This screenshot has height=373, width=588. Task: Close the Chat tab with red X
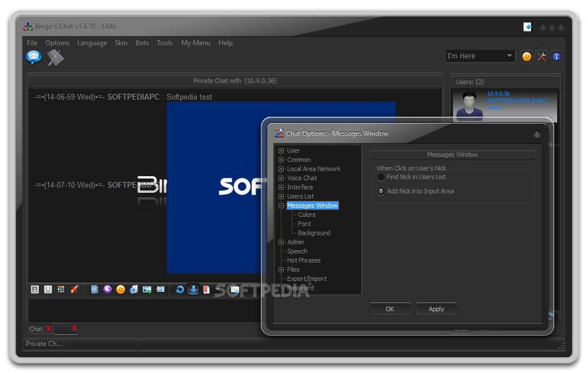(49, 328)
